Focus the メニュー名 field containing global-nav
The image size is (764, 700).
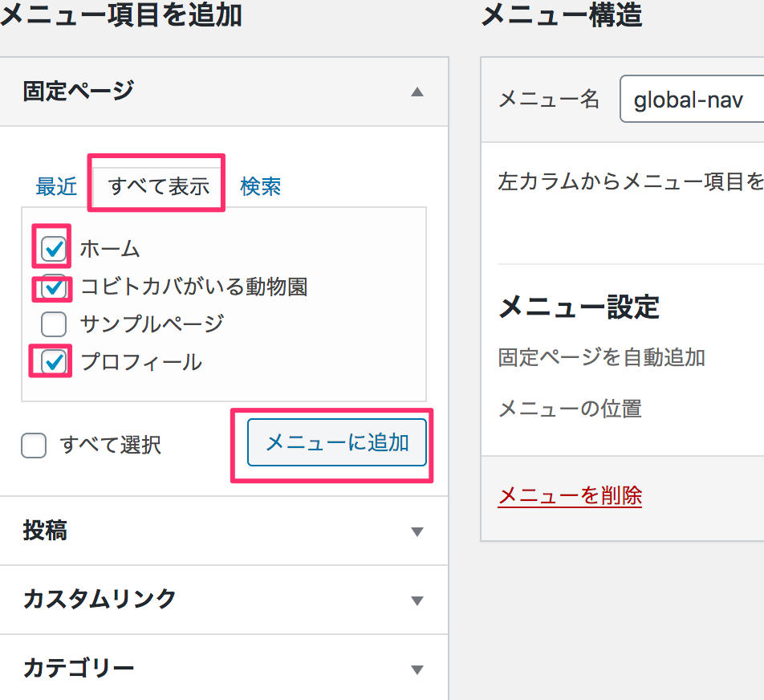(x=692, y=99)
